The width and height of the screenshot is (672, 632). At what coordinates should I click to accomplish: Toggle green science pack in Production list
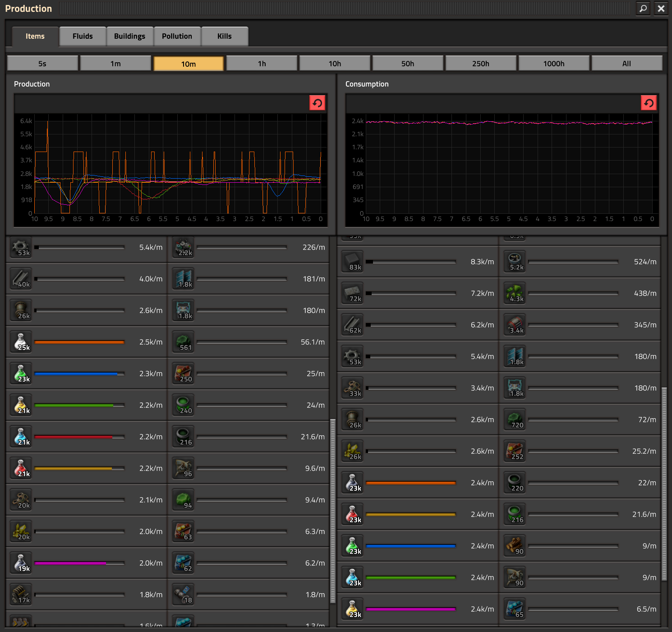[x=21, y=374]
